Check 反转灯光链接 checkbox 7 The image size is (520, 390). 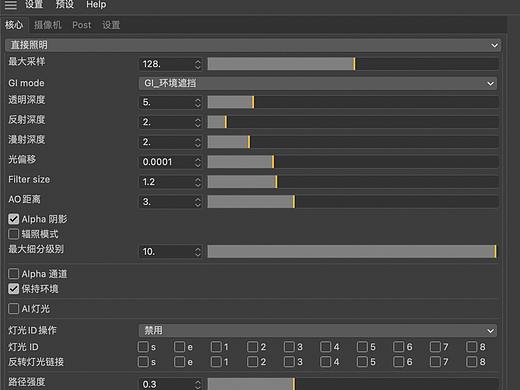(x=435, y=362)
